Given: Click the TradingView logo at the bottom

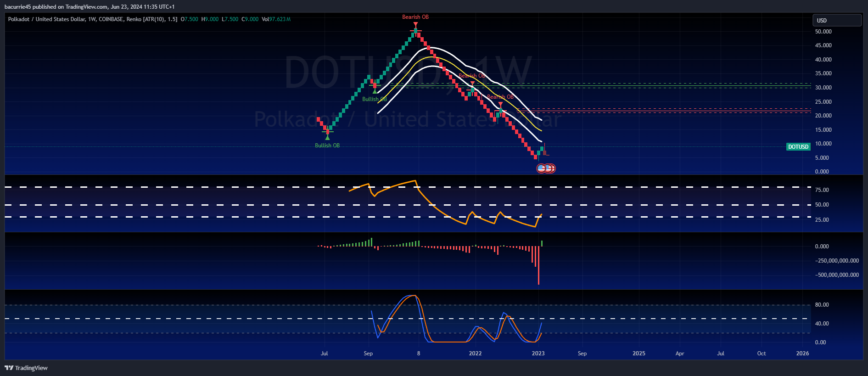Looking at the screenshot, I should [x=26, y=368].
